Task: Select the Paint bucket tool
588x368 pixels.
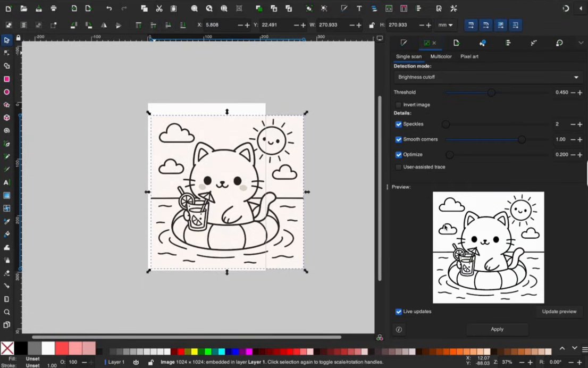Action: pos(6,235)
